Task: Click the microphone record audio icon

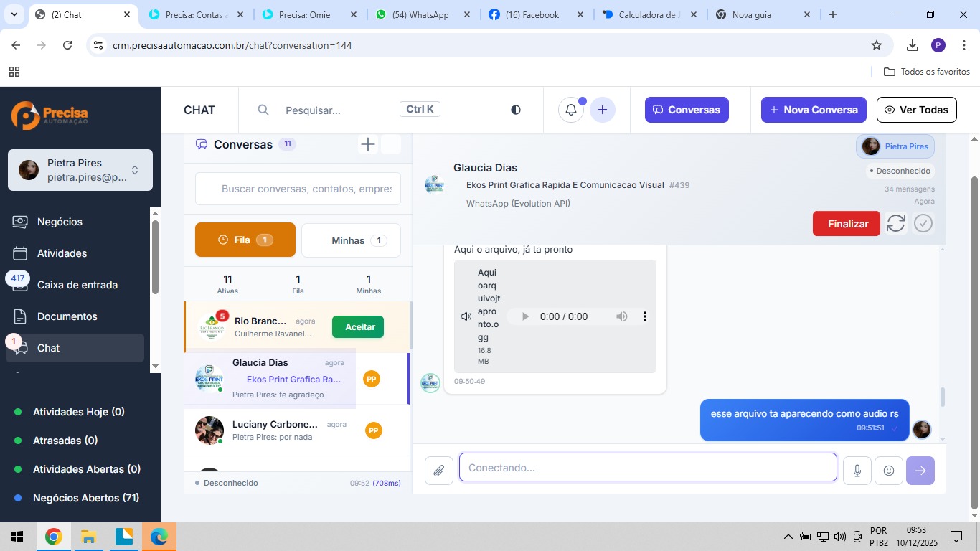Action: click(857, 471)
